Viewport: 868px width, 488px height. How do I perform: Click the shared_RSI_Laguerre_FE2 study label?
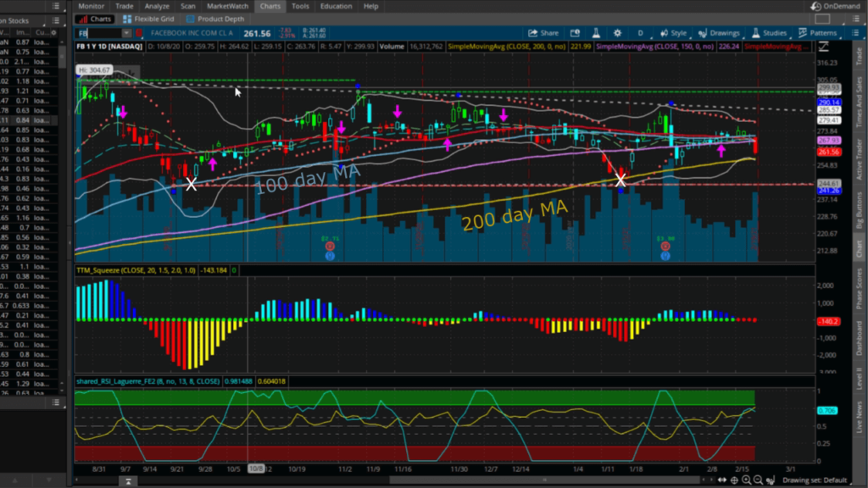[x=147, y=381]
